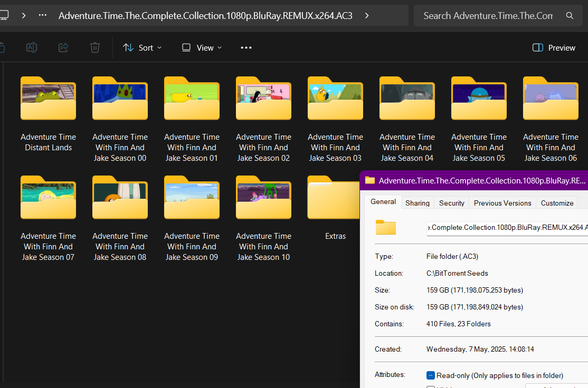This screenshot has height=388, width=588.
Task: Click the Size value 159 GB
Action: 475,290
